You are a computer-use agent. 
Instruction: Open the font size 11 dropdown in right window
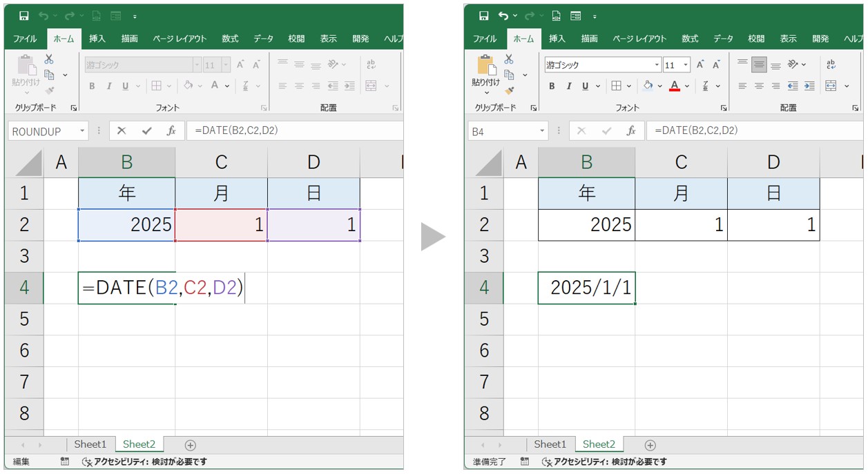click(685, 65)
